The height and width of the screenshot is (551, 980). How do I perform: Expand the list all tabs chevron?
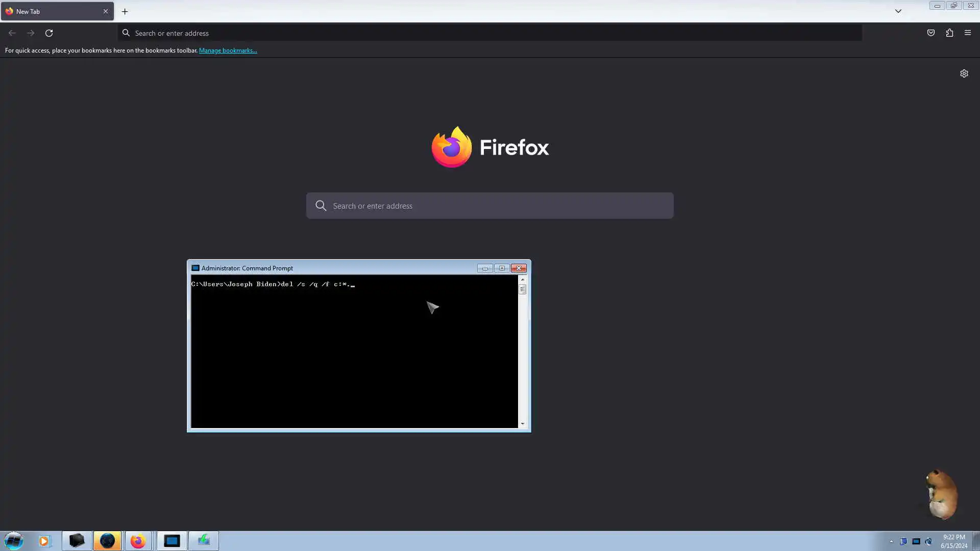click(x=898, y=11)
